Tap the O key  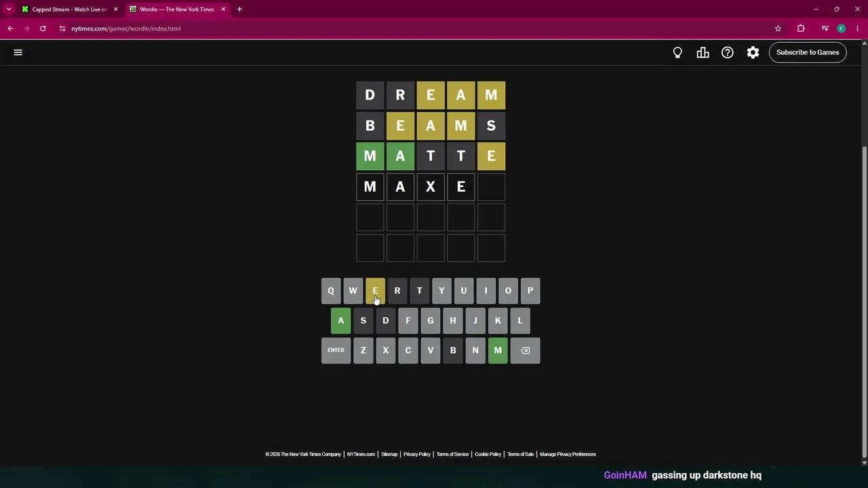(508, 291)
